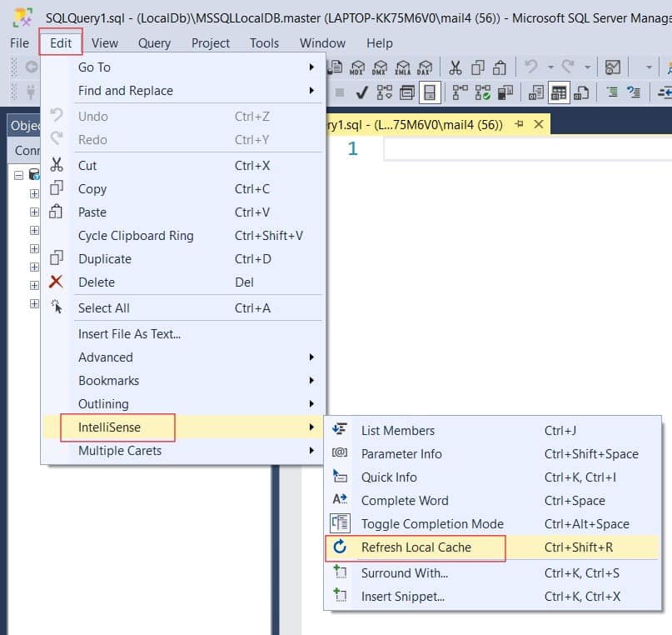Click the plug connection icon in left toolbar
The image size is (672, 635).
[31, 92]
